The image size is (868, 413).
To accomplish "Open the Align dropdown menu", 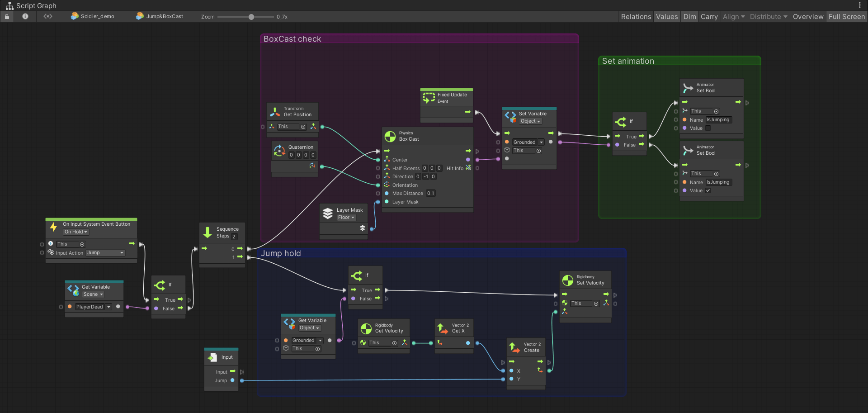I will pyautogui.click(x=733, y=16).
